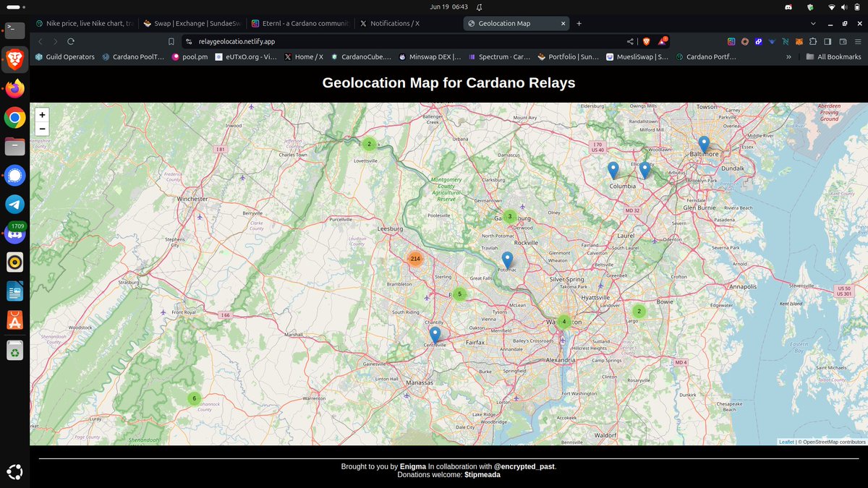Switch to the Nike price tab

(84, 23)
